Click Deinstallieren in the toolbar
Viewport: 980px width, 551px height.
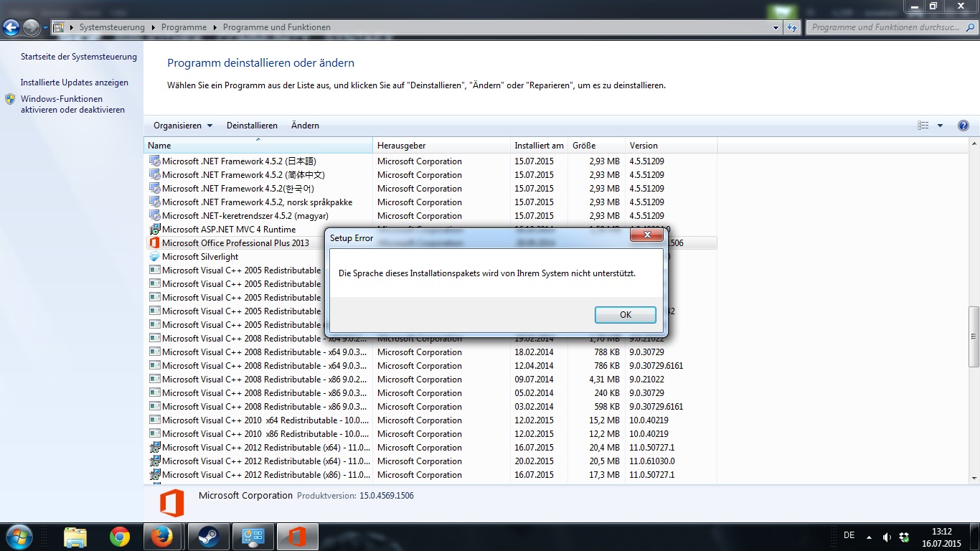coord(252,126)
